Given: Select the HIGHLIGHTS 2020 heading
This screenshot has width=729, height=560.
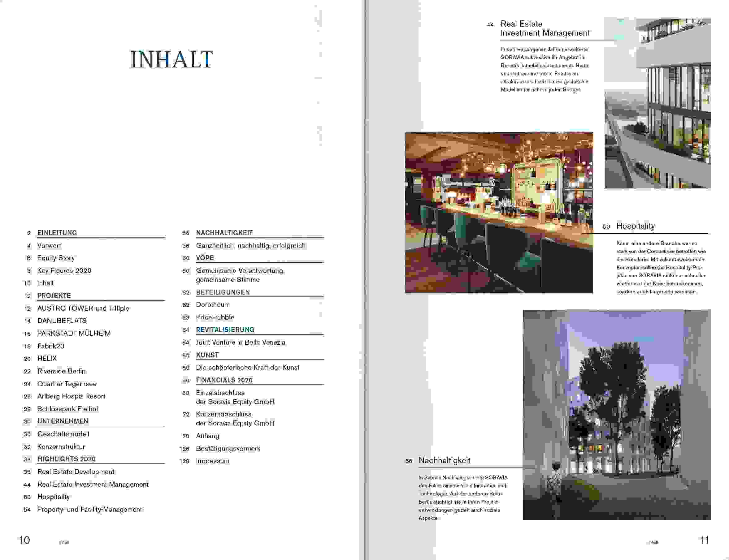Looking at the screenshot, I should pyautogui.click(x=66, y=459).
